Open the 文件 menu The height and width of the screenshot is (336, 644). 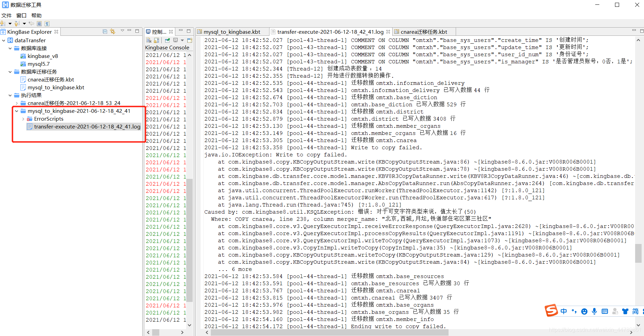click(x=6, y=15)
